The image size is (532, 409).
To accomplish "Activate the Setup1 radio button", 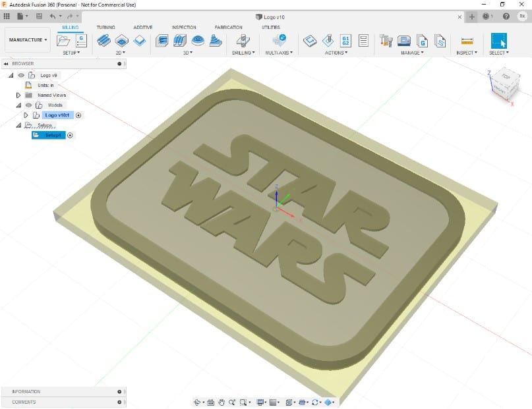I will click(70, 135).
